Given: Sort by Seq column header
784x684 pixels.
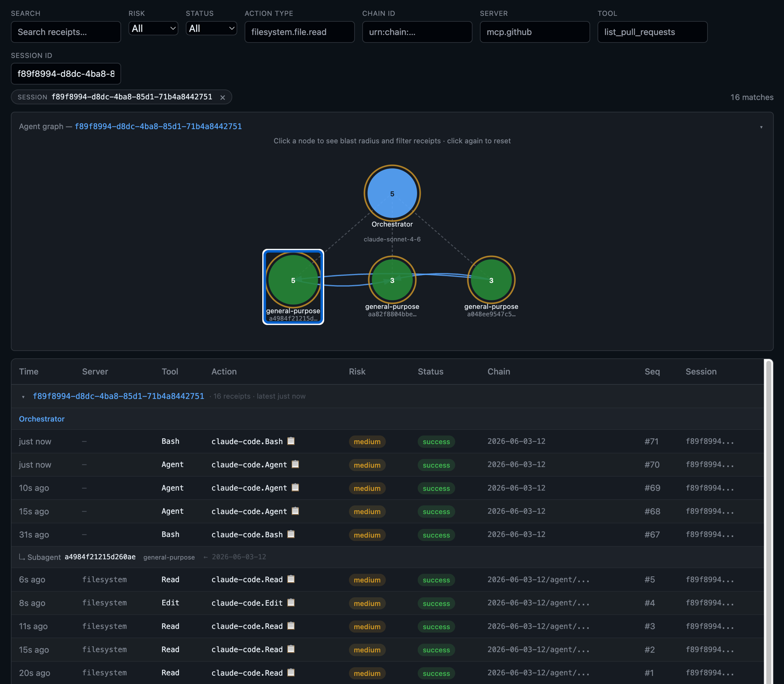Looking at the screenshot, I should [x=652, y=371].
